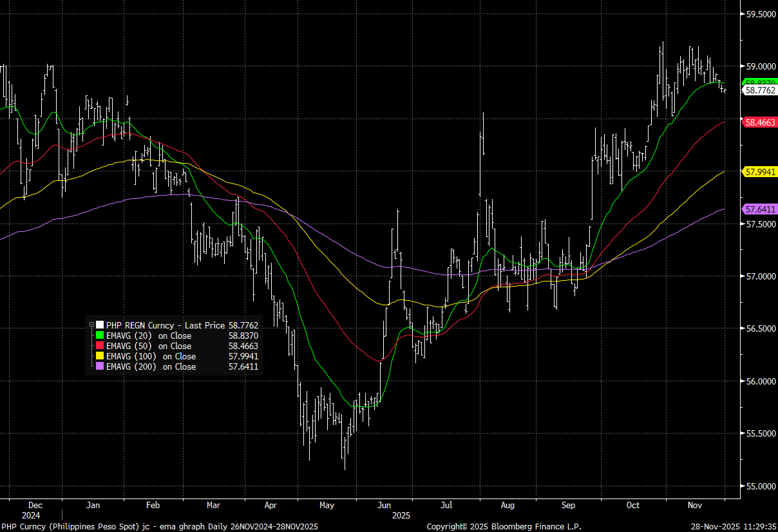Click the green EMAVG (20) legend swatch

pyautogui.click(x=100, y=336)
